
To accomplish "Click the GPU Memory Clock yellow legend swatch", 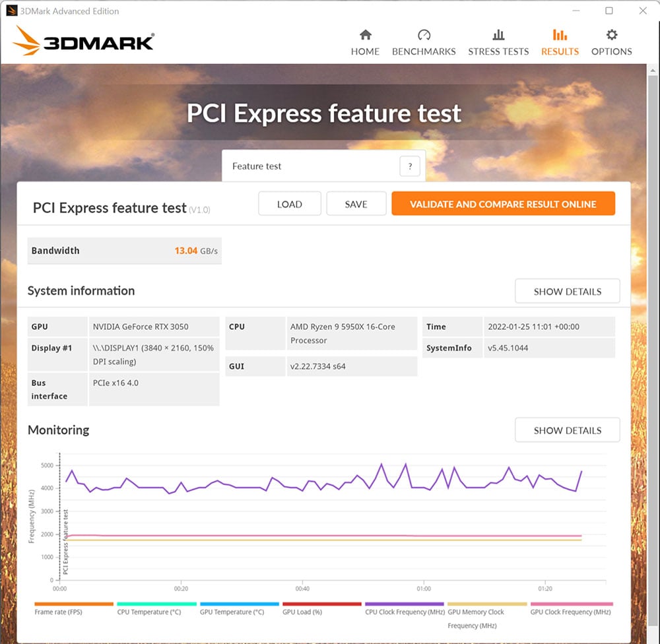I will pos(487,604).
